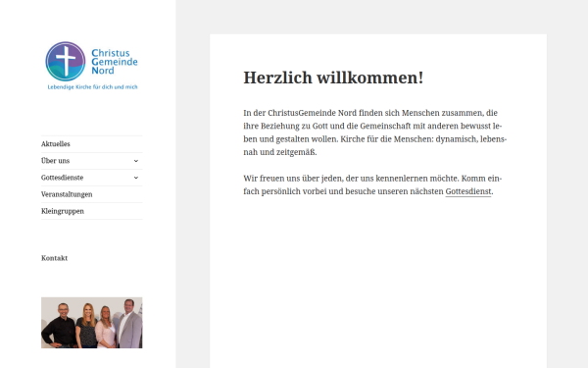Select Kleingruppen in the sidebar menu
588x368 pixels.
[63, 211]
